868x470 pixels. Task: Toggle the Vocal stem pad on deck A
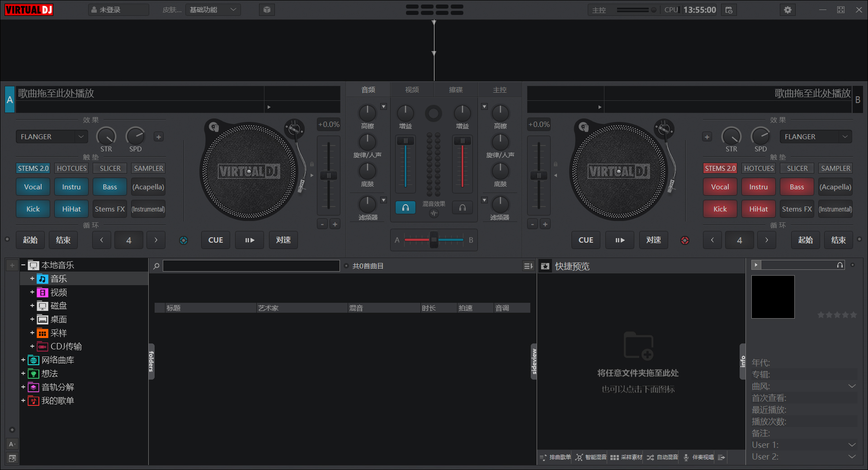[x=33, y=187]
